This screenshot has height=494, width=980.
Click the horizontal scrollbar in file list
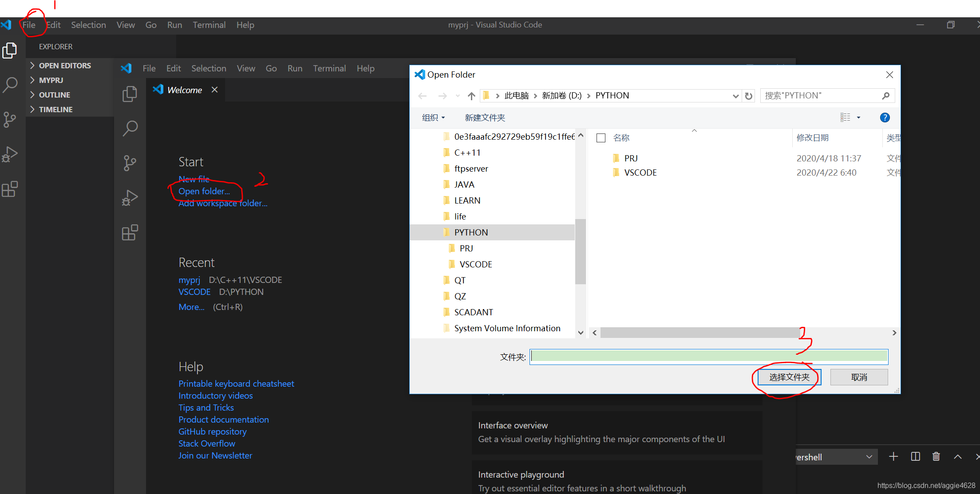[699, 333]
